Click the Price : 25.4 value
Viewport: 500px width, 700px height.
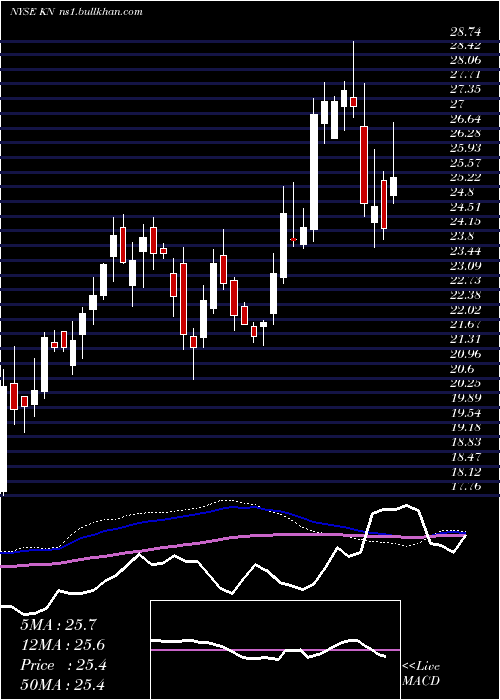tap(63, 665)
